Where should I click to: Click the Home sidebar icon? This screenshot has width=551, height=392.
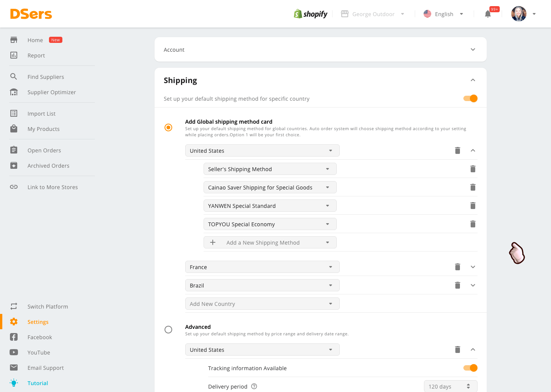tap(14, 40)
